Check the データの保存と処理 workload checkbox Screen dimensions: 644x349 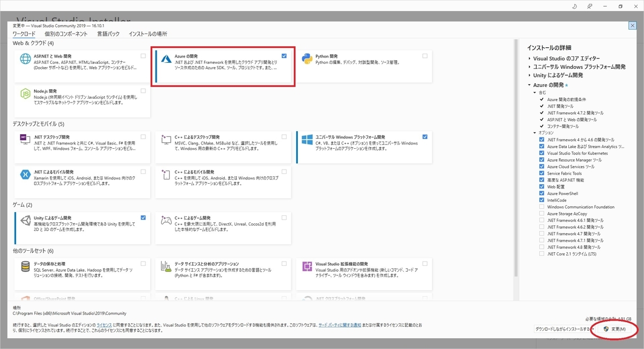(143, 264)
